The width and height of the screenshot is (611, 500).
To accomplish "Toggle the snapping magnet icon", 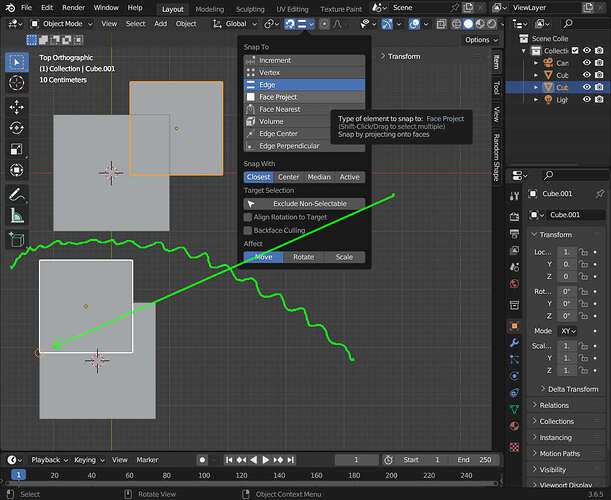I will (290, 24).
